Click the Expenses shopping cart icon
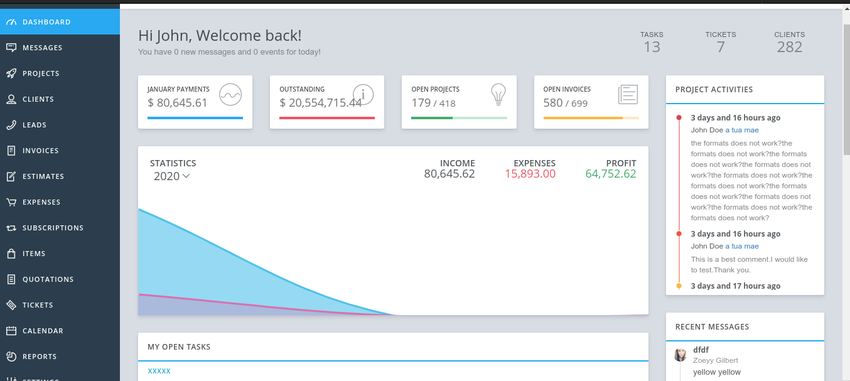This screenshot has width=850, height=381. [11, 202]
